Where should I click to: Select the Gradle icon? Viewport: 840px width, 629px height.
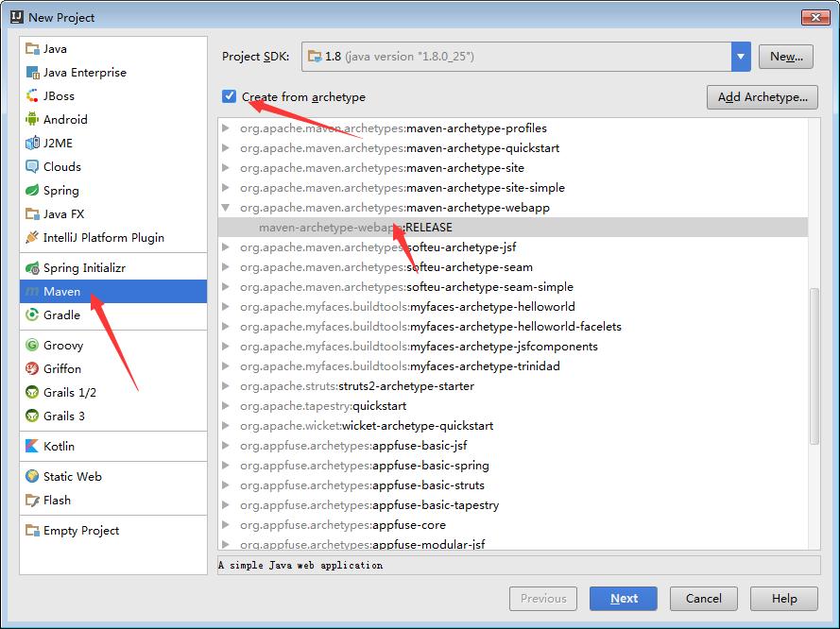click(x=32, y=314)
